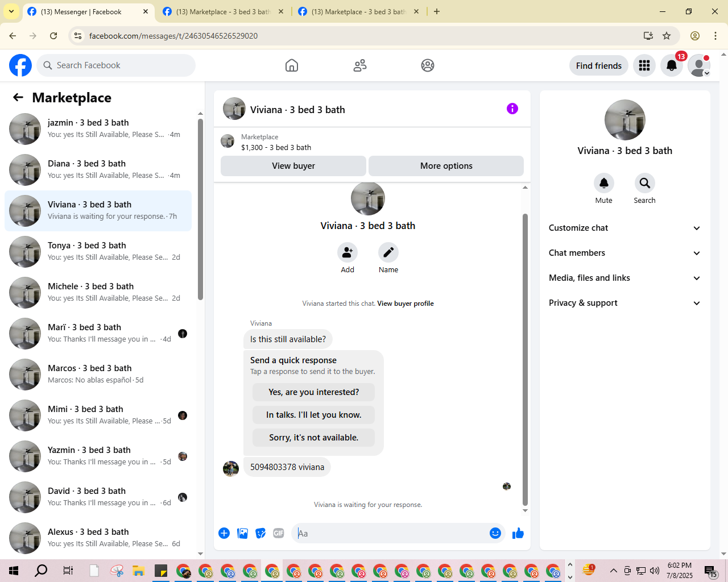The image size is (728, 582).
Task: Expand Privacy & support section
Action: pyautogui.click(x=624, y=303)
